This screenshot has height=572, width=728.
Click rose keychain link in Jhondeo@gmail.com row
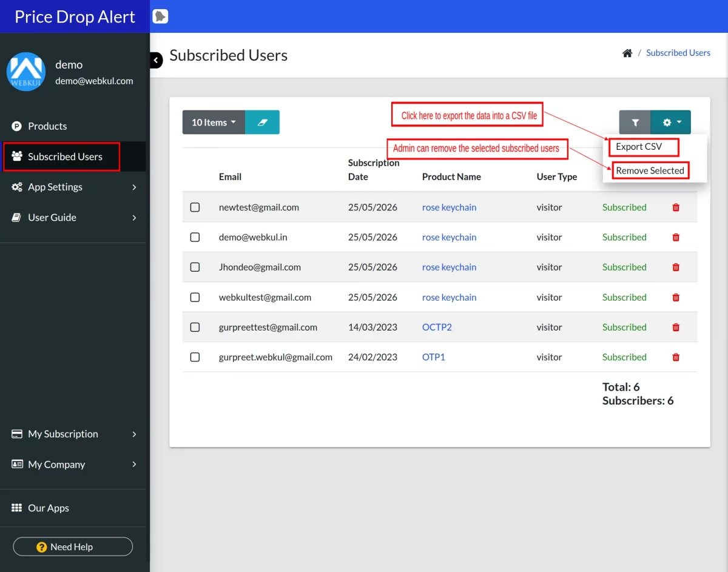pos(449,267)
